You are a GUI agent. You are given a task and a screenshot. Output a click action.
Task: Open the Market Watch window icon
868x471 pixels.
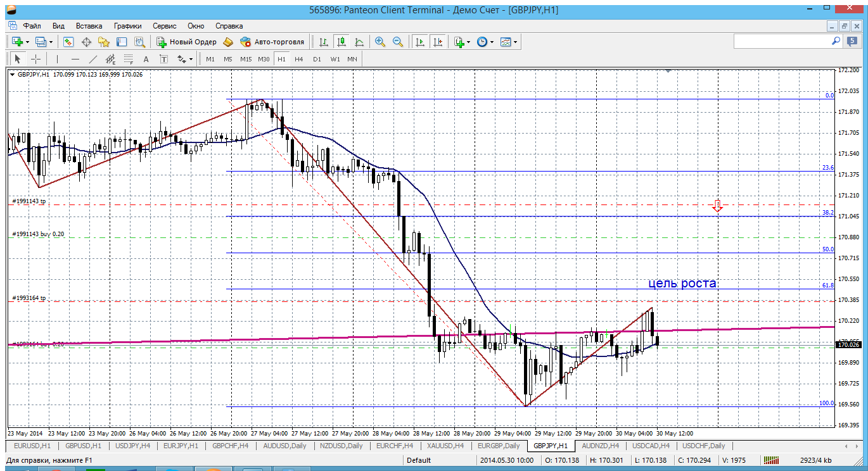[x=68, y=42]
